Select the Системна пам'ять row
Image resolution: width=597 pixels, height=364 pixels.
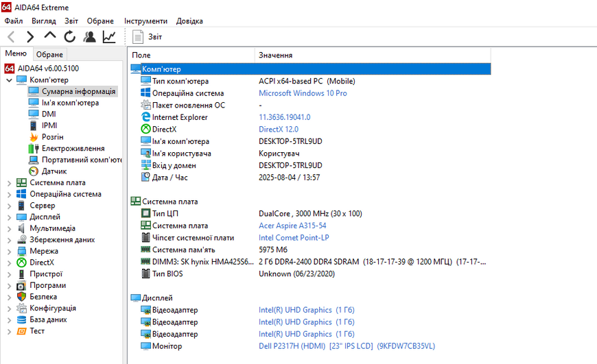[311, 250]
